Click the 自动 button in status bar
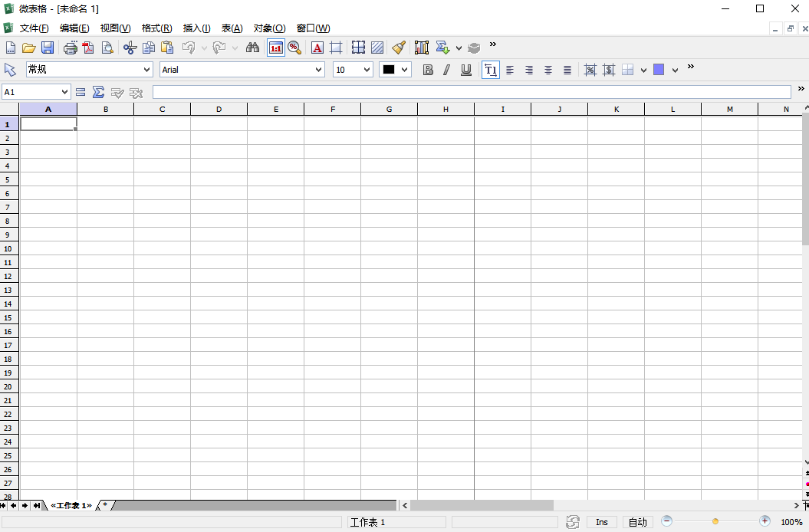809x532 pixels. [x=637, y=522]
